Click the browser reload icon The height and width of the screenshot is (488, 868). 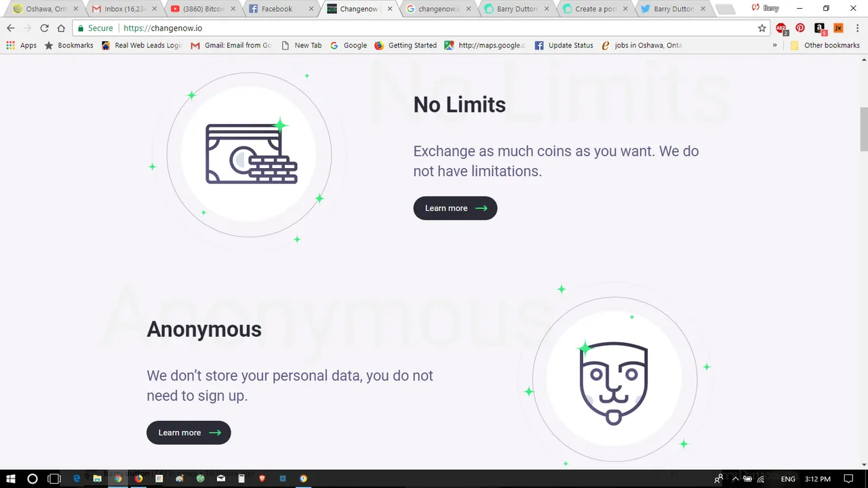click(44, 28)
